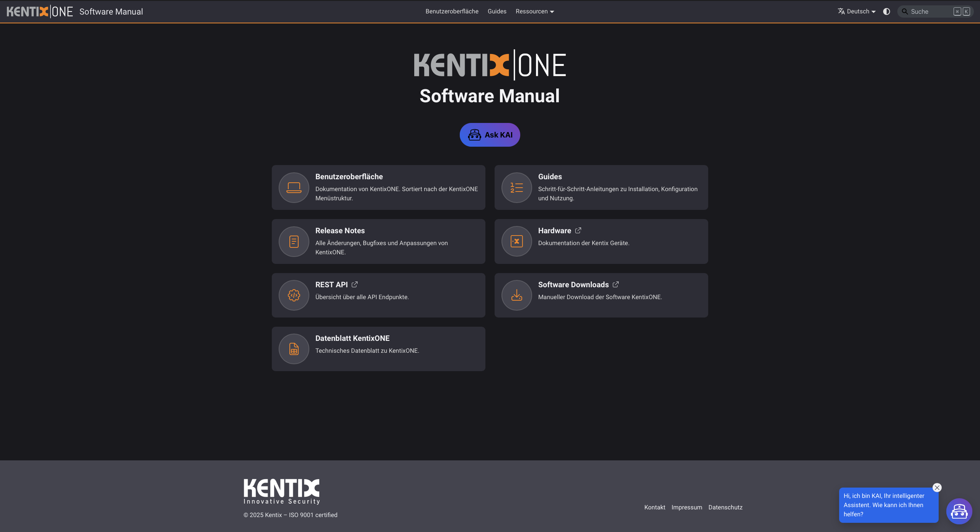
Task: Select Benutzeroberfläche in the top navigation
Action: coord(452,11)
